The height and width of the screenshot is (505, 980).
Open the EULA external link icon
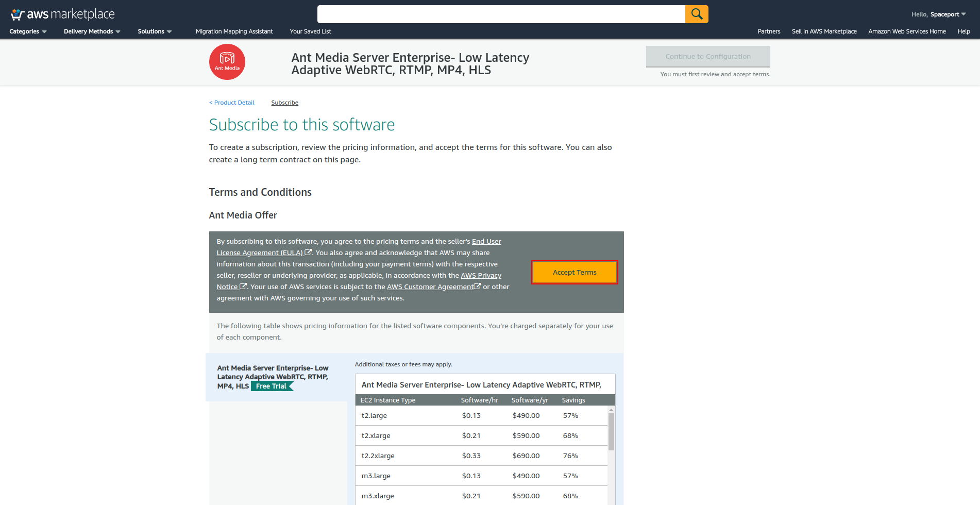coord(308,252)
